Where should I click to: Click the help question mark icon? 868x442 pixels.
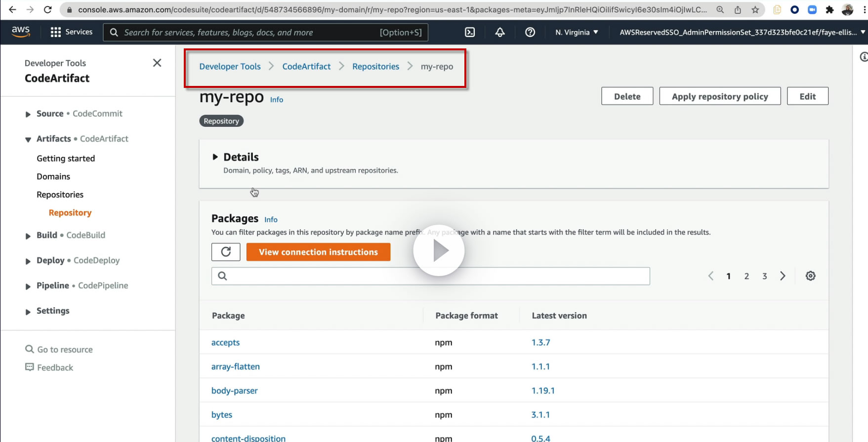click(x=530, y=32)
